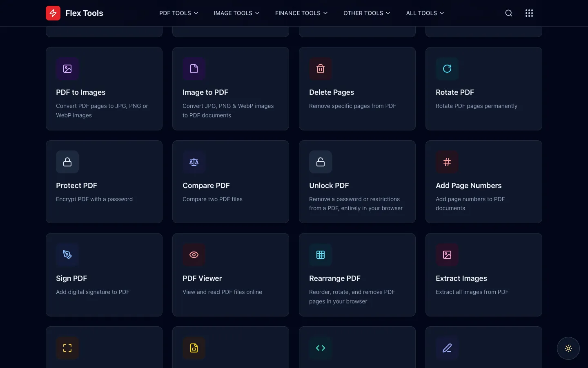Viewport: 588px width, 368px height.
Task: Open the Rotate PDF tool title
Action: (455, 92)
